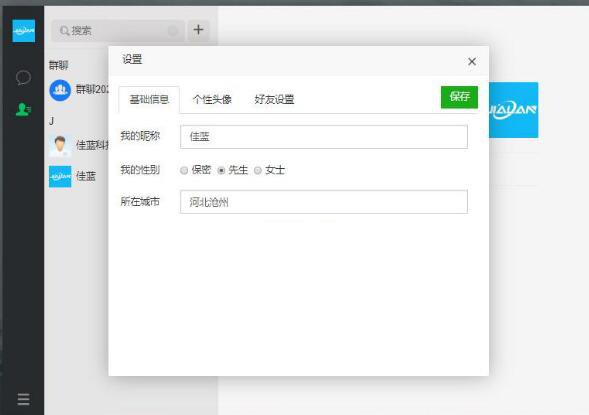Click the 我的性别 label
This screenshot has height=415, width=589.
click(140, 170)
